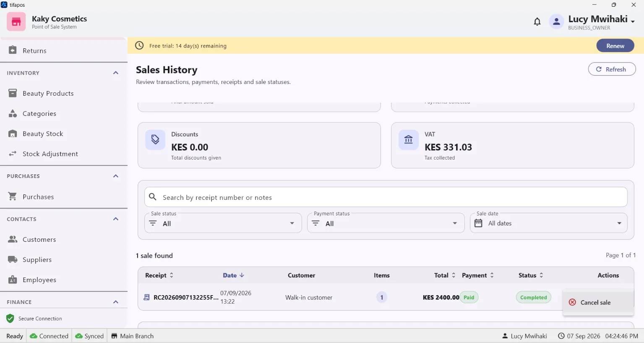
Task: Click the Lucy Mwihaki person icon in status bar
Action: click(505, 336)
